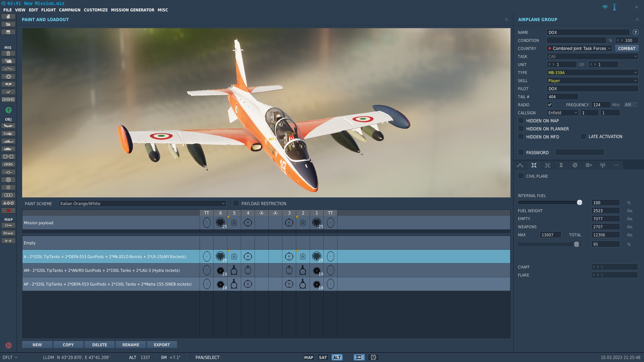This screenshot has height=362, width=644.
Task: Open the radio antenna tab icon
Action: (603, 165)
